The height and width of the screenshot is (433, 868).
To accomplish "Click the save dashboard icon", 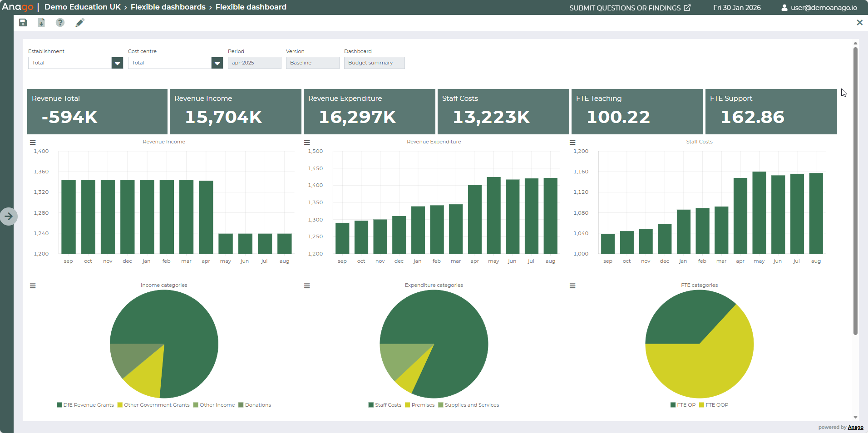I will pos(23,23).
